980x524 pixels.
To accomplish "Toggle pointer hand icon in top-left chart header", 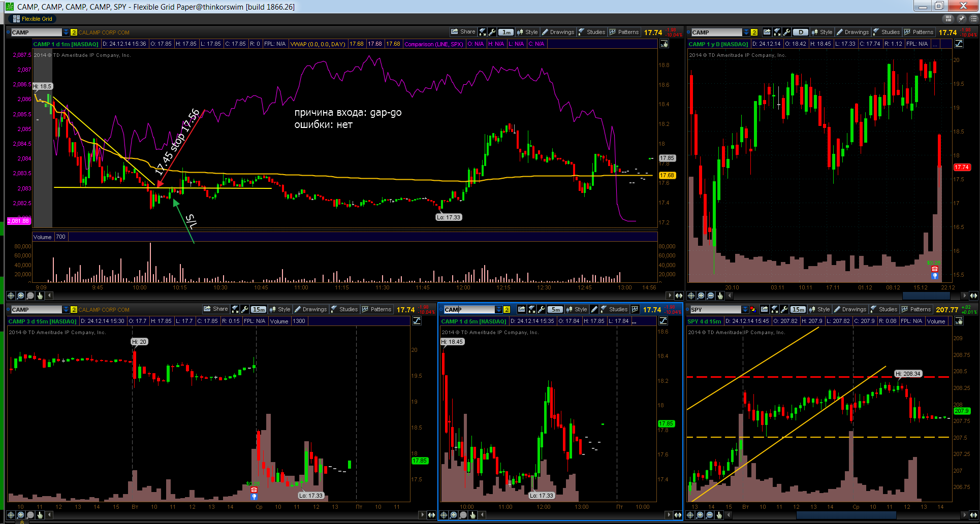I will (665, 44).
